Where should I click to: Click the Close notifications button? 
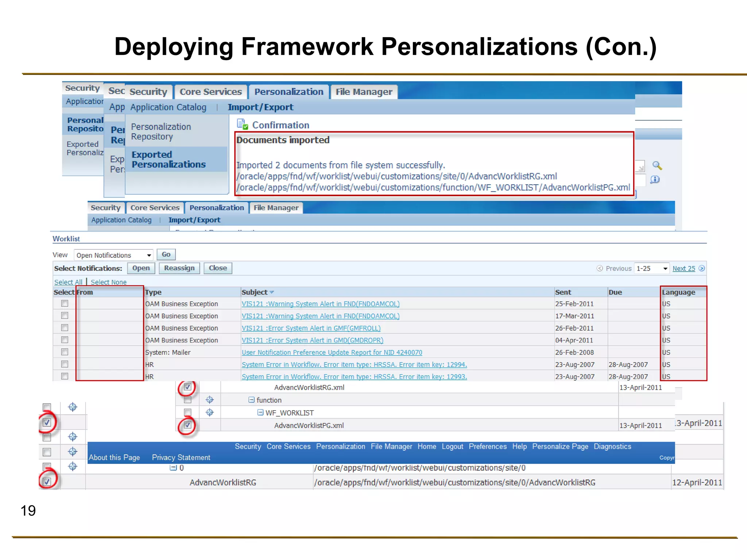(x=218, y=268)
